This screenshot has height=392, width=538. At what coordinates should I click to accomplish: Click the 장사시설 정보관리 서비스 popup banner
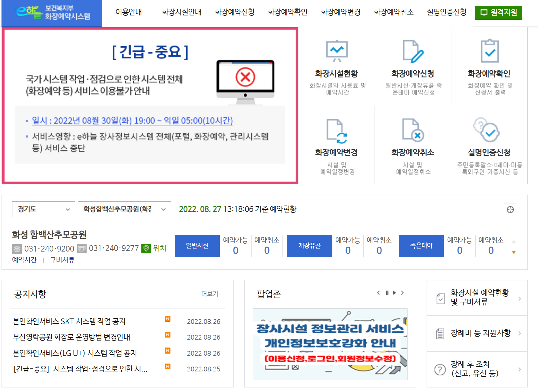click(330, 344)
